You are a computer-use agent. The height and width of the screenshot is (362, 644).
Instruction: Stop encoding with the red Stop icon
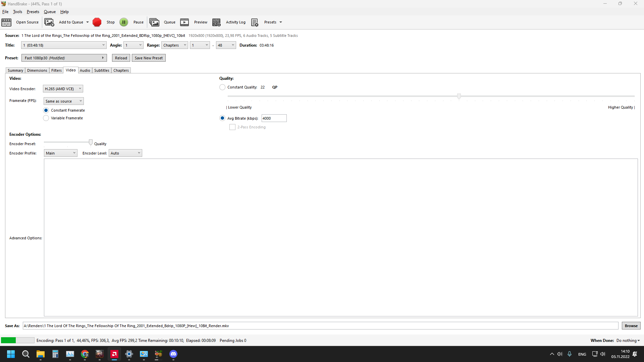[97, 22]
